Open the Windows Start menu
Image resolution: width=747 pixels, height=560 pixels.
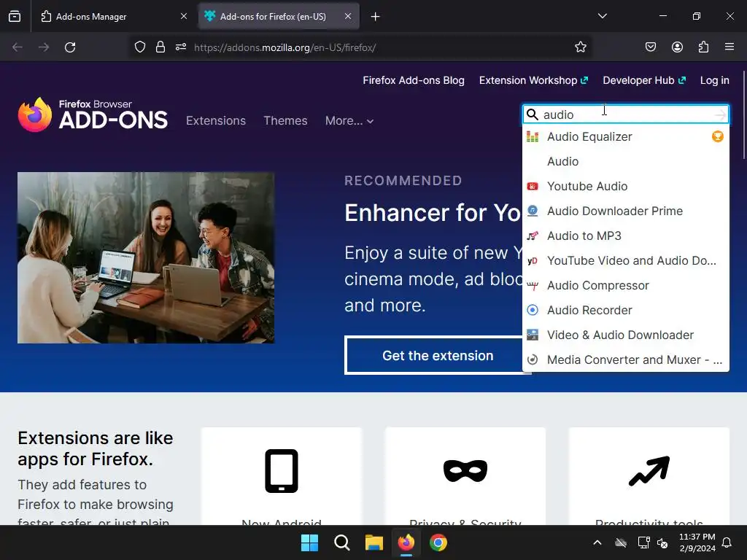coord(309,542)
